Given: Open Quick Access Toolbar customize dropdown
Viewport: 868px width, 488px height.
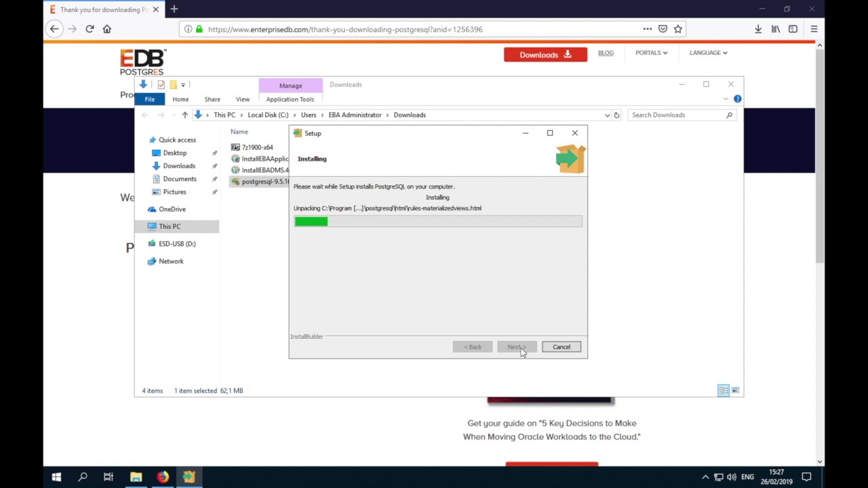Looking at the screenshot, I should click(x=183, y=85).
